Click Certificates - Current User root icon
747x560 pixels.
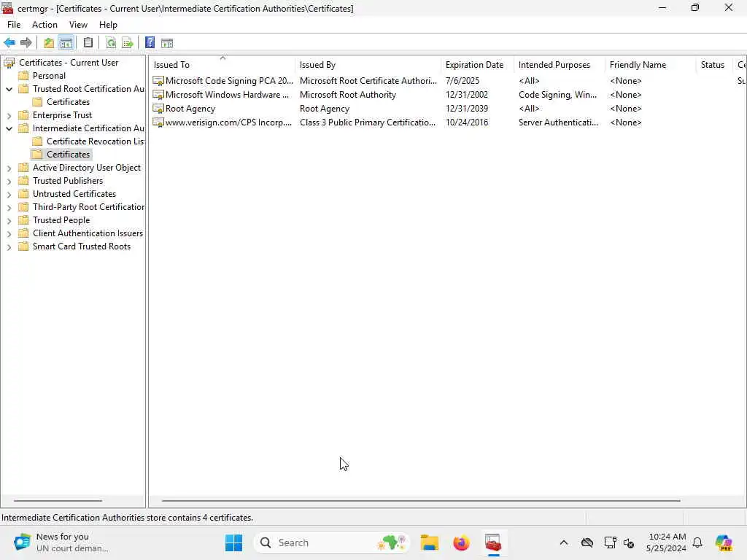(9, 63)
